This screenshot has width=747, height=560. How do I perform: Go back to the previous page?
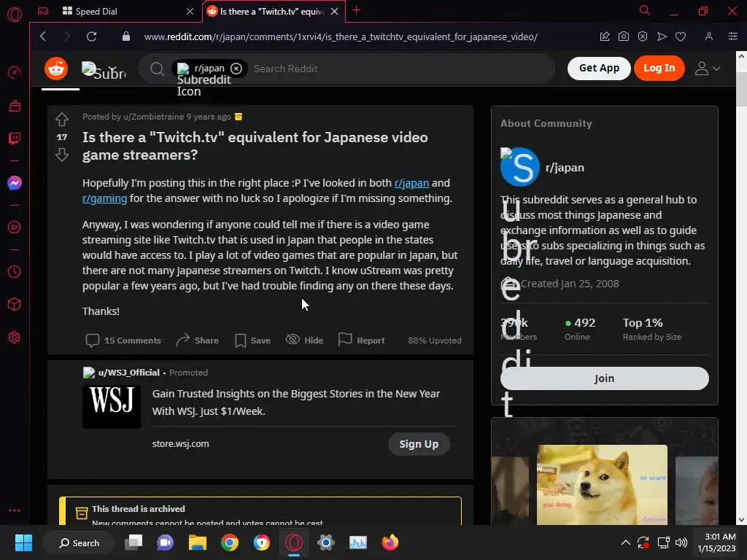point(43,36)
